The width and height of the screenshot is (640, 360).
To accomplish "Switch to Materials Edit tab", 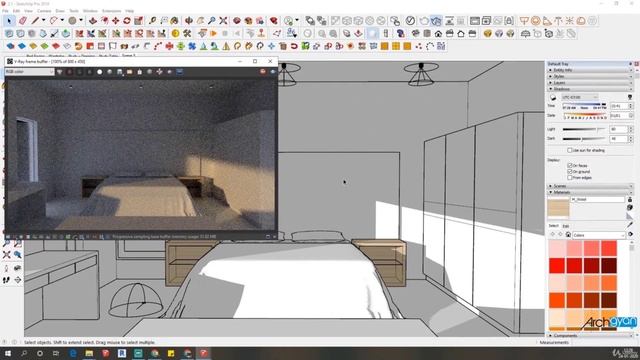I will [566, 226].
